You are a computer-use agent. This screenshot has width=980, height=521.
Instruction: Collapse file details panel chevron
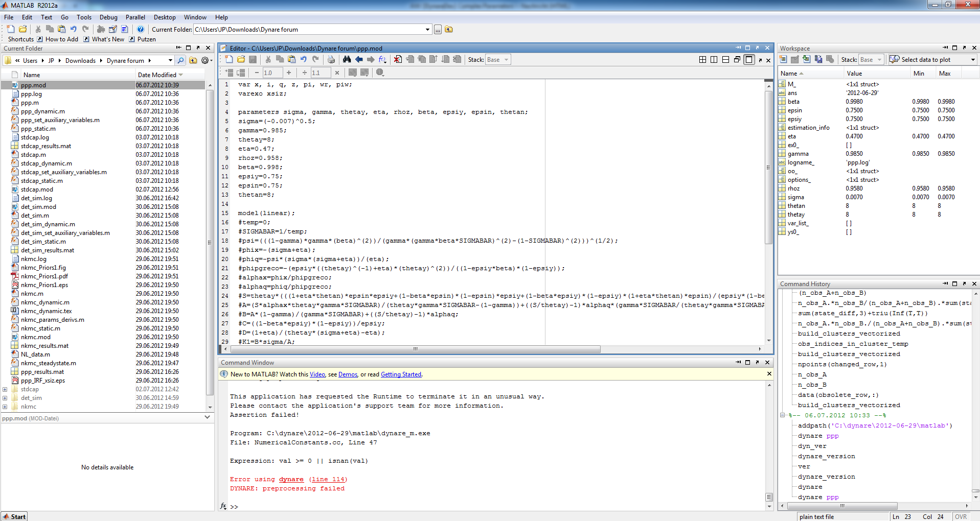207,417
